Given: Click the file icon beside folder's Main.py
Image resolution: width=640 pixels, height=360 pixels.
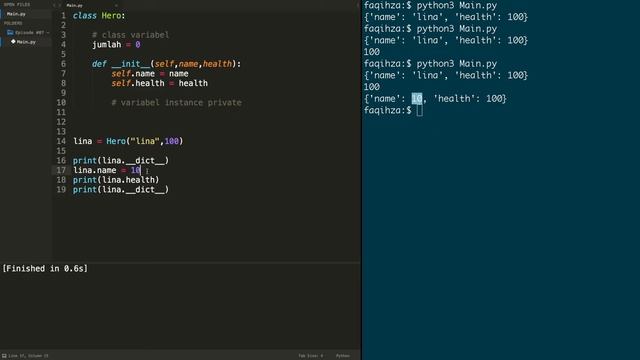Looking at the screenshot, I should click(x=13, y=41).
